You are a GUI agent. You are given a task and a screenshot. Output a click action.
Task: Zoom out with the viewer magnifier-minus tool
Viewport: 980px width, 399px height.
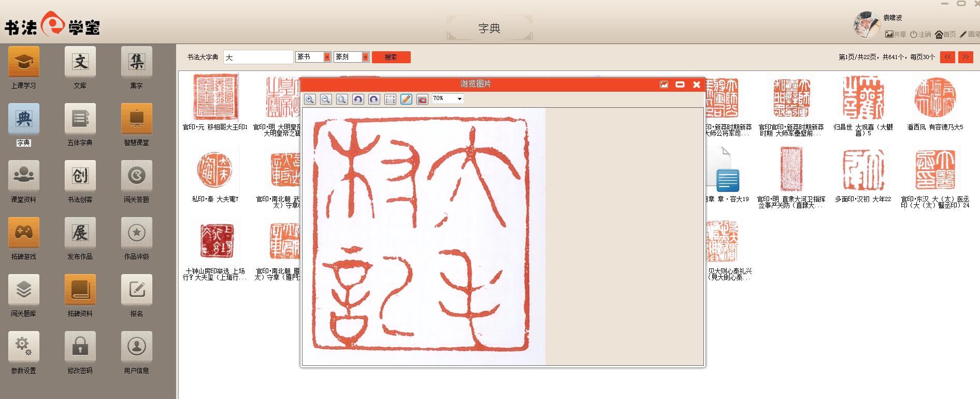tap(326, 99)
